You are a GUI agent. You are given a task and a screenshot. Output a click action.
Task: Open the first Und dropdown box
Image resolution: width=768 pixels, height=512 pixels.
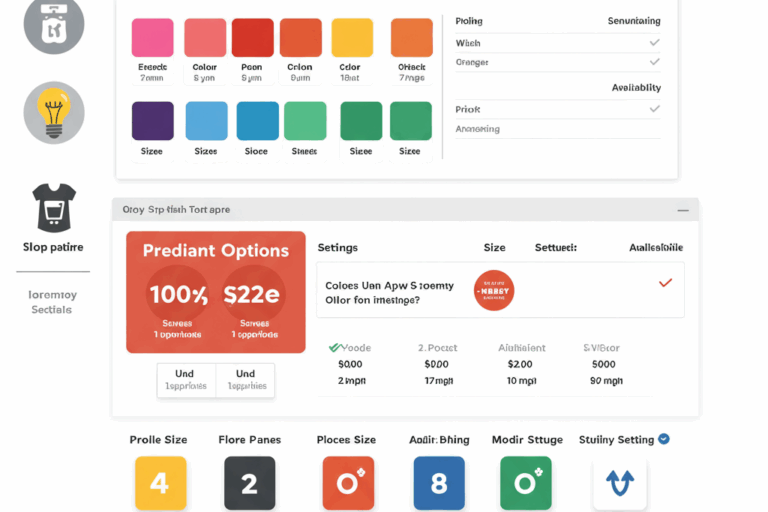pos(186,380)
